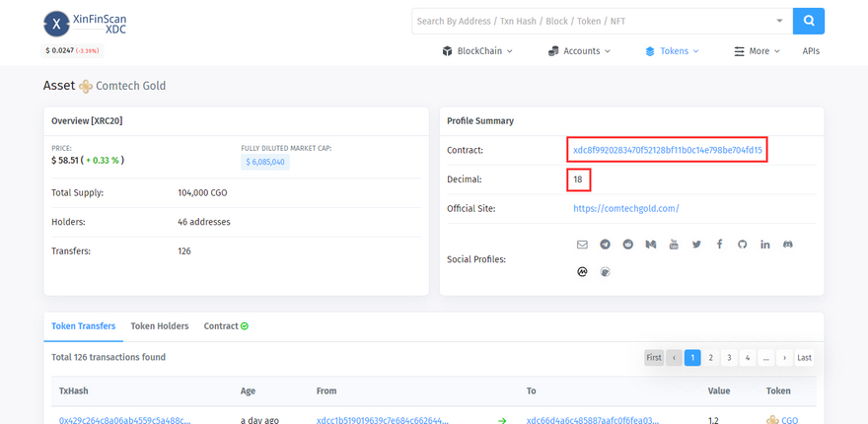868x424 pixels.
Task: Go to page 3 of transfers
Action: click(x=729, y=358)
